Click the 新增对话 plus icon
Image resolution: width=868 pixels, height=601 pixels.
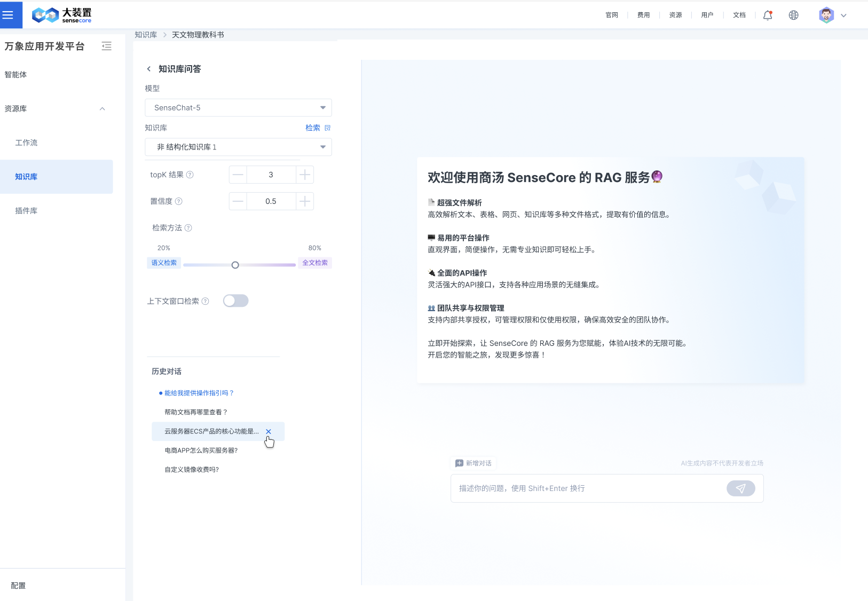pos(459,463)
